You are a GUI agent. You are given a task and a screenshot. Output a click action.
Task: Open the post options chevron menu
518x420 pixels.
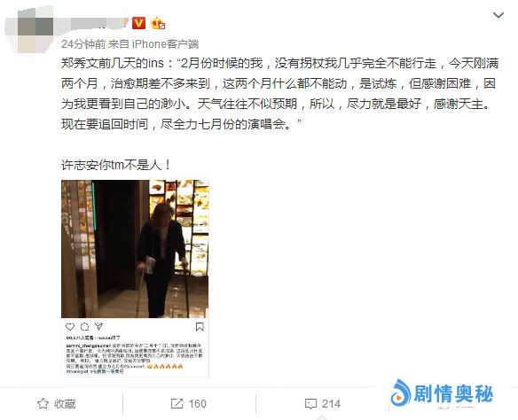[498, 15]
